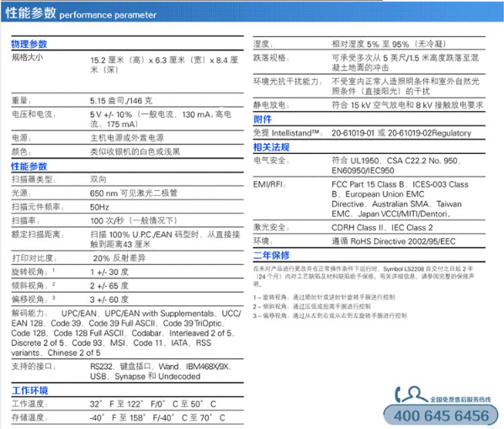Screen dimensions: 504x429
Task: Select the blue 性能参数 section heading
Action: point(29,167)
